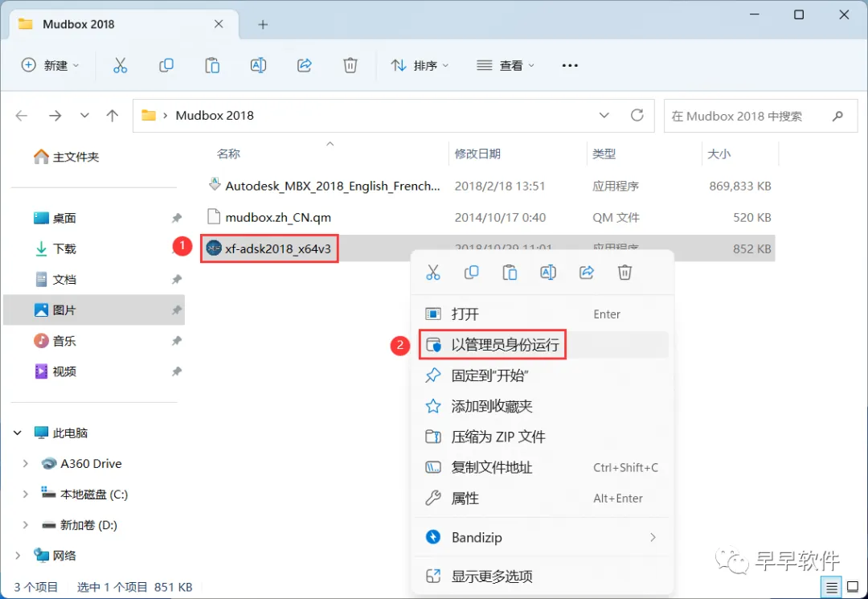
Task: Click the context menu Delete icon
Action: click(x=625, y=273)
